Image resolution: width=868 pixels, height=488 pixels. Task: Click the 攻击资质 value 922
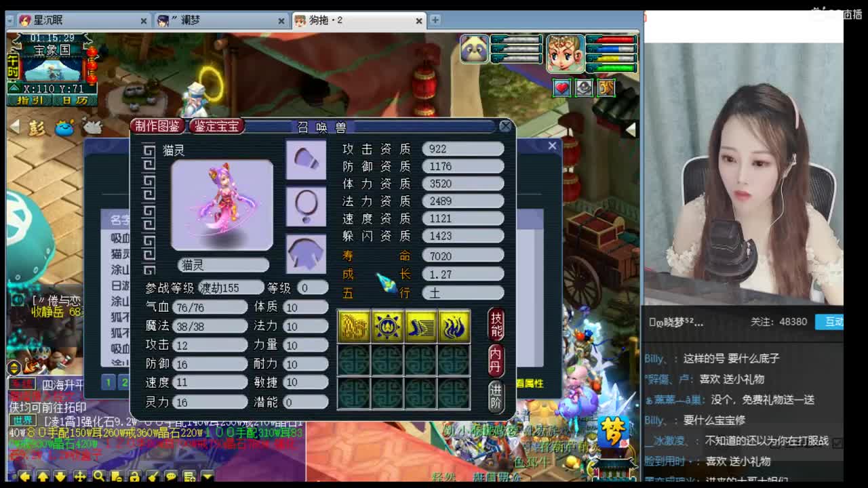462,149
